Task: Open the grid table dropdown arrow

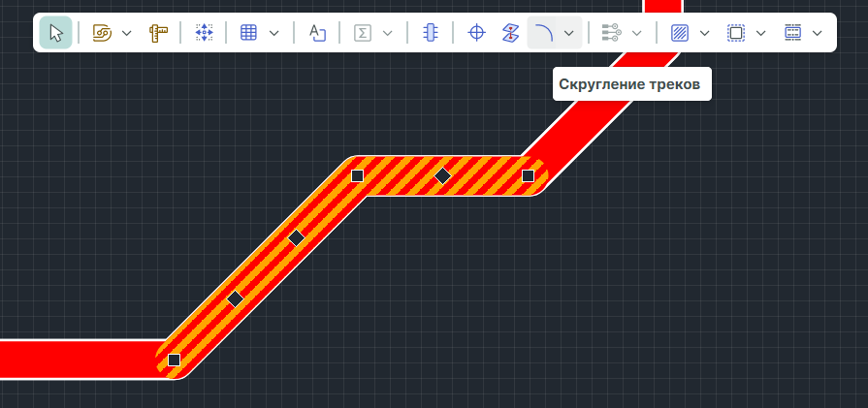Action: point(274,33)
